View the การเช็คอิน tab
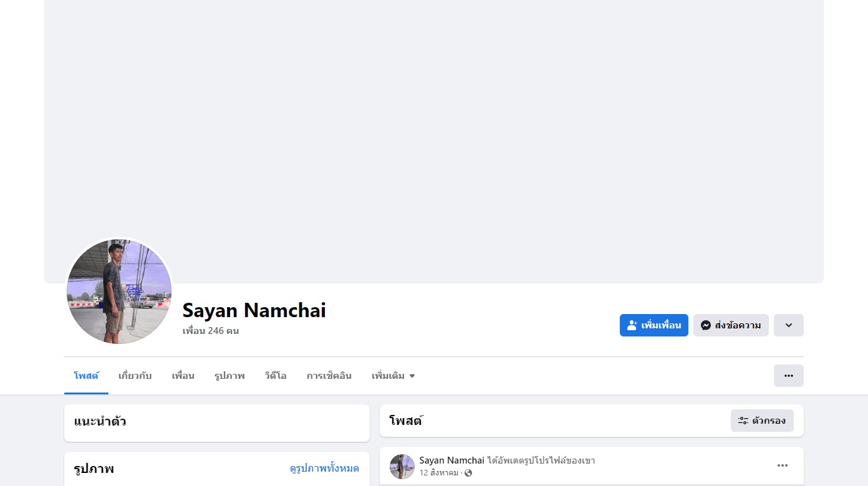 coord(329,376)
